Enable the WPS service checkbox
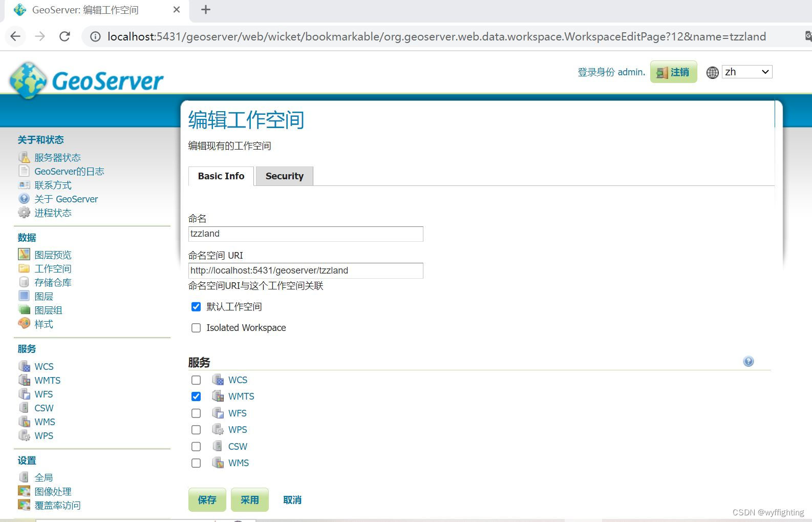 pos(196,429)
